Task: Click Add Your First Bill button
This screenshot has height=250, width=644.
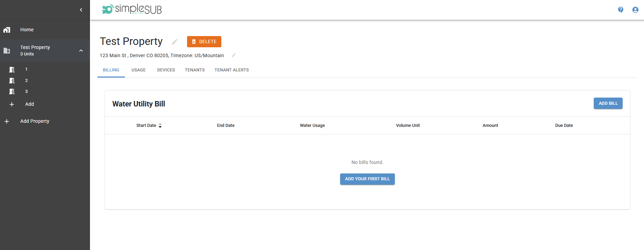Action: [x=367, y=179]
